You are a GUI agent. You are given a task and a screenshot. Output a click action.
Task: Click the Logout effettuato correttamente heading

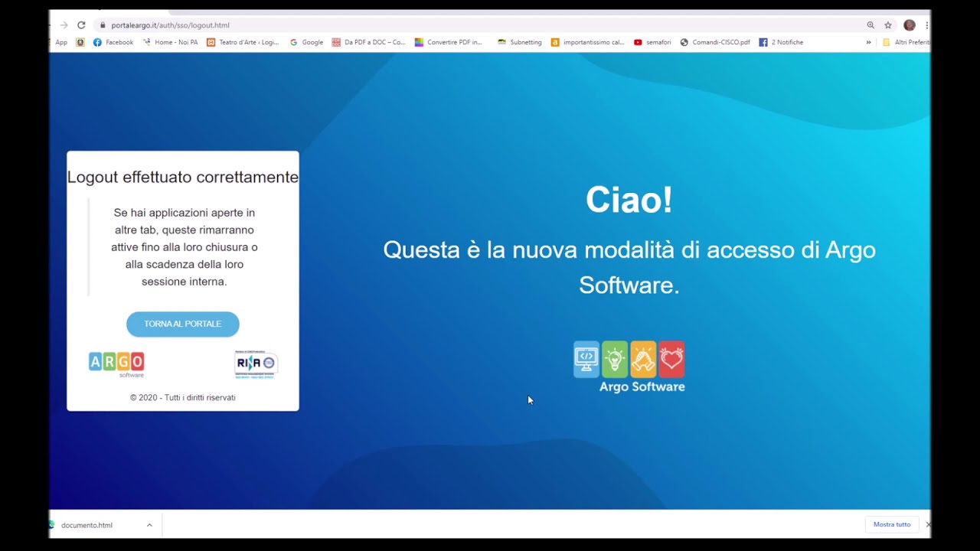pos(183,177)
